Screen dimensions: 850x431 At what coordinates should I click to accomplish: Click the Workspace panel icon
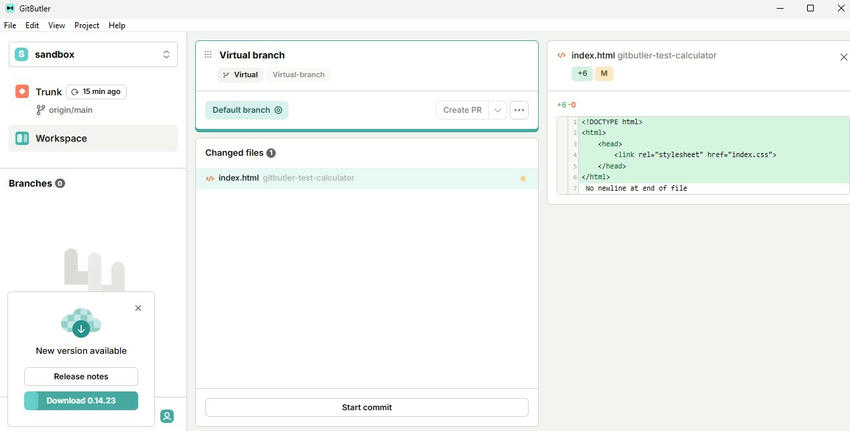[22, 138]
